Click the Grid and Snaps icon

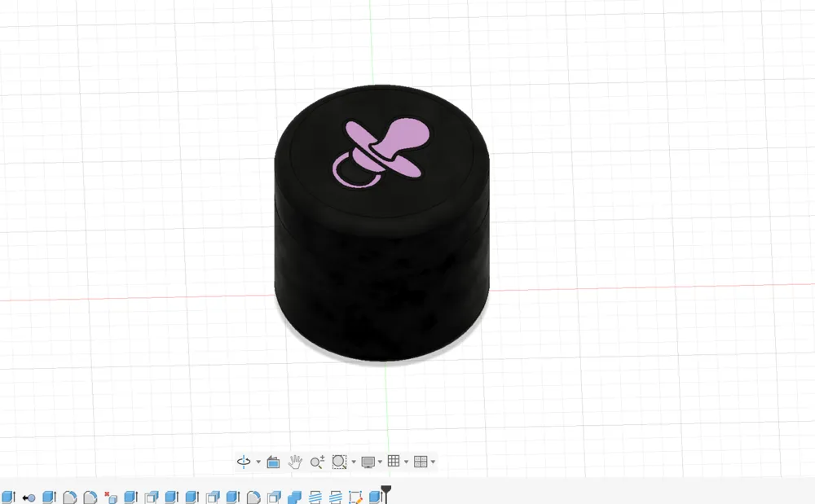tap(394, 461)
